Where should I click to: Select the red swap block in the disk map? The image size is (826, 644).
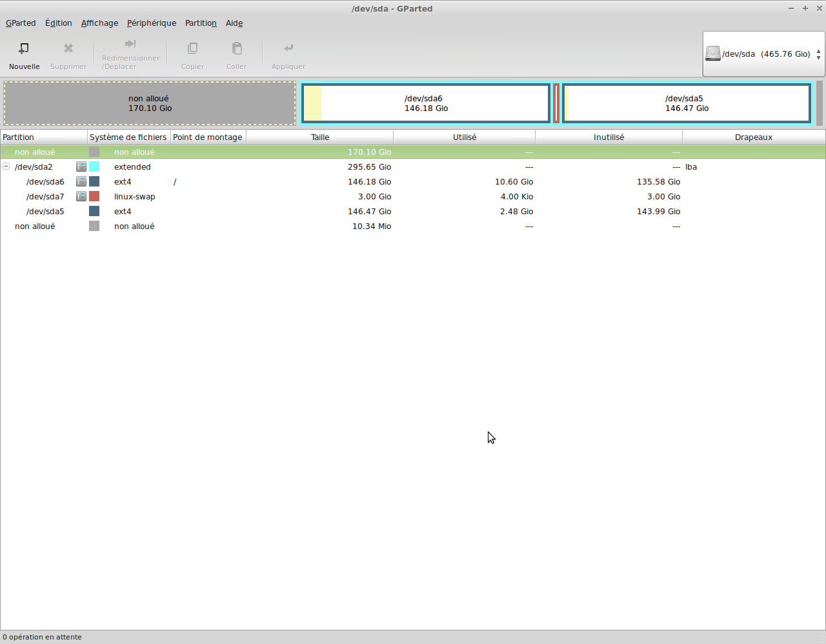(x=556, y=103)
